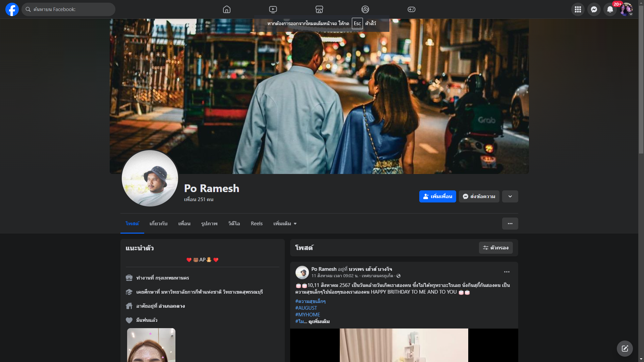Open the Home feed icon
This screenshot has height=362, width=644.
tap(227, 9)
